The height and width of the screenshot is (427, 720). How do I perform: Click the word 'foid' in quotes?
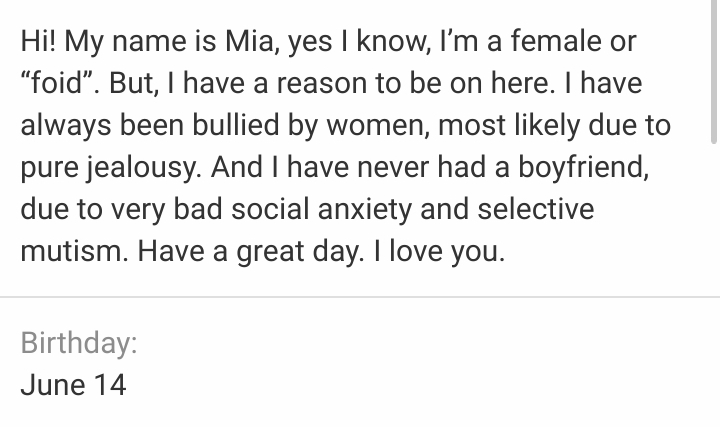click(x=57, y=83)
